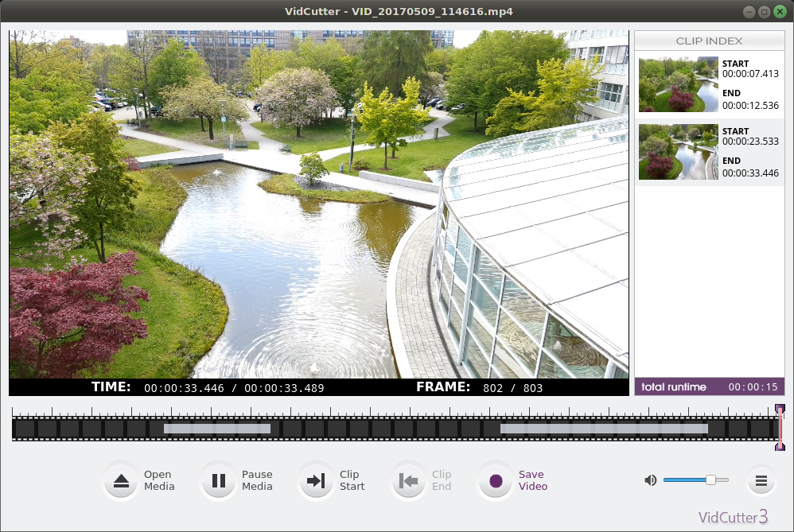Click the timeline playhead marker at the end
The height and width of the screenshot is (532, 794).
click(x=780, y=428)
